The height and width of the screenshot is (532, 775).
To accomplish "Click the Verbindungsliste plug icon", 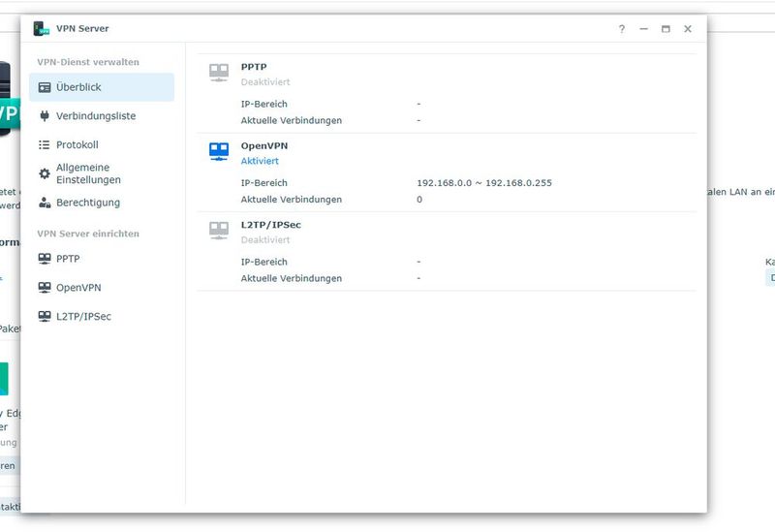I will coord(45,116).
